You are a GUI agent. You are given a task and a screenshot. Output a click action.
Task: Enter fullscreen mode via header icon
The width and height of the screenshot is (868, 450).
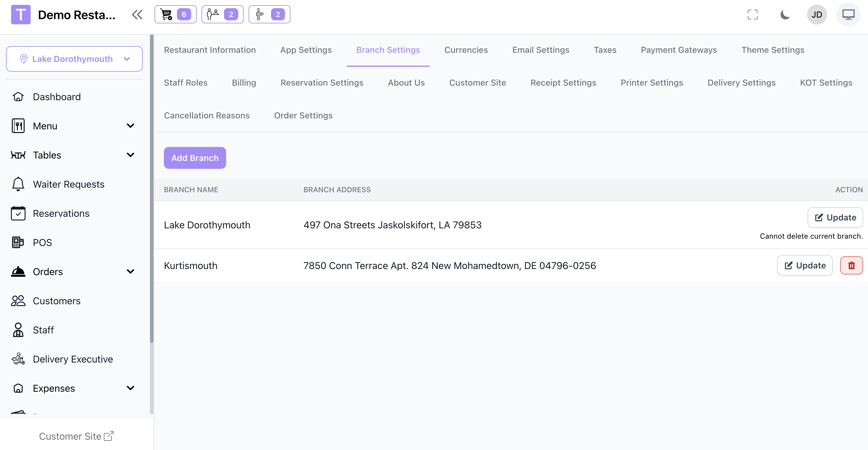point(752,15)
